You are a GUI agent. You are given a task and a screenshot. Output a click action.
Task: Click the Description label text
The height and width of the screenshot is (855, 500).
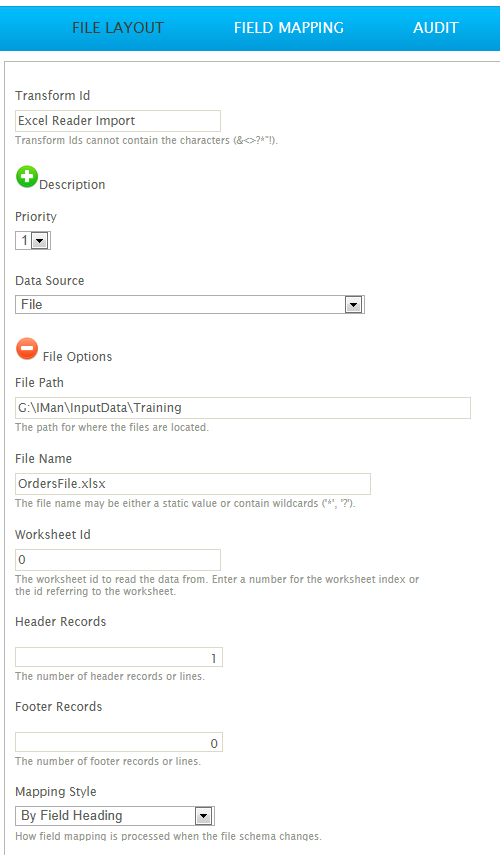[72, 185]
